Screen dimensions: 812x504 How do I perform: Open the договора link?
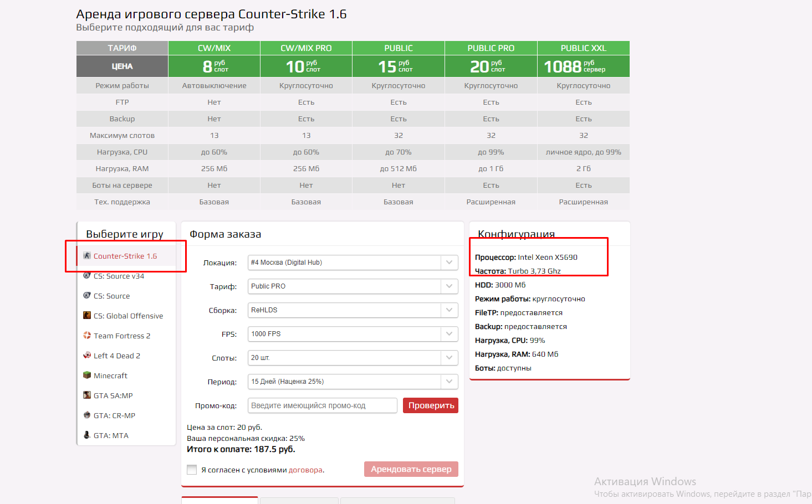[x=305, y=470]
